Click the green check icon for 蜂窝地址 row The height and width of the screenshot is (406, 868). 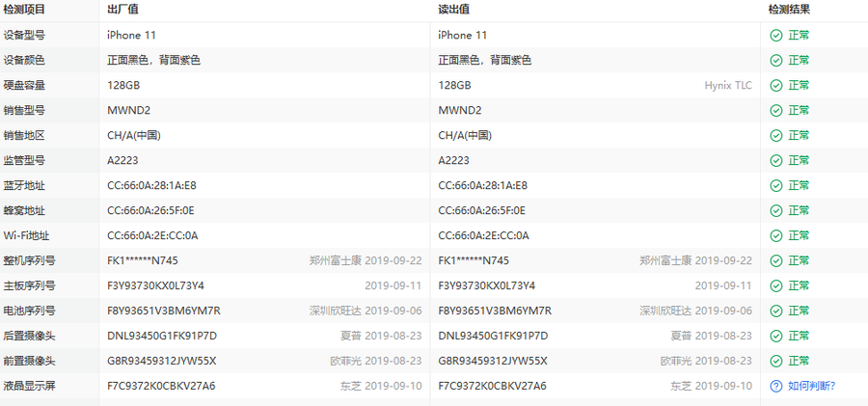tap(776, 211)
